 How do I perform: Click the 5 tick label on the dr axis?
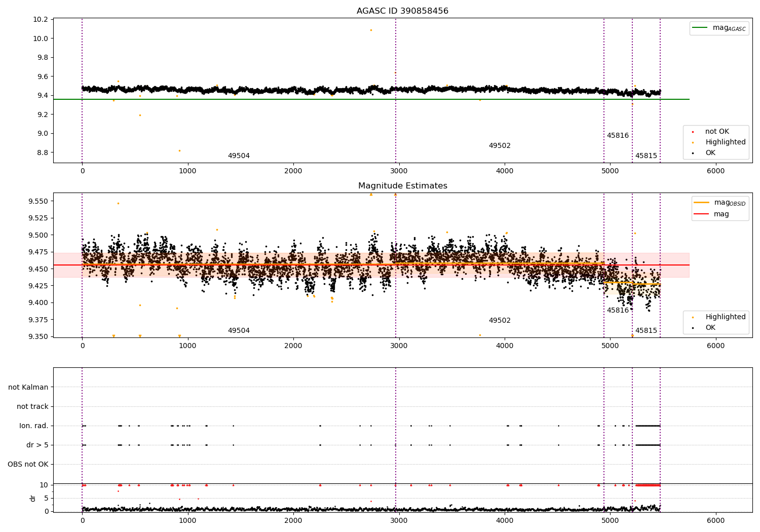(46, 499)
